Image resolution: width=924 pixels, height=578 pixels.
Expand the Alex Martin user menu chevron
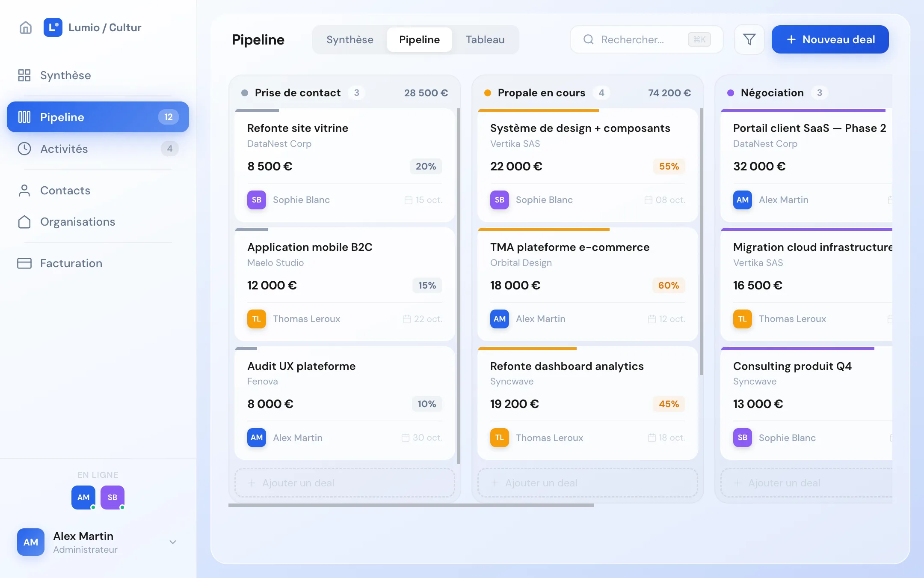[173, 542]
